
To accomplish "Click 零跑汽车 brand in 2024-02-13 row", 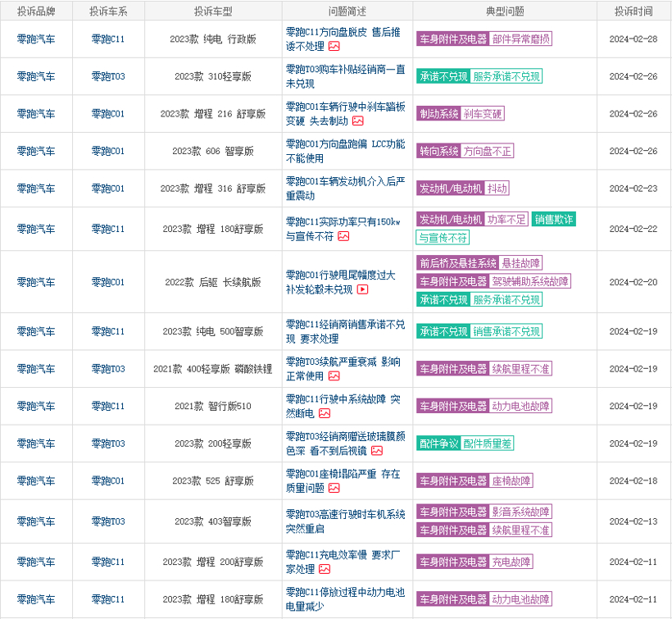I will pyautogui.click(x=36, y=521).
